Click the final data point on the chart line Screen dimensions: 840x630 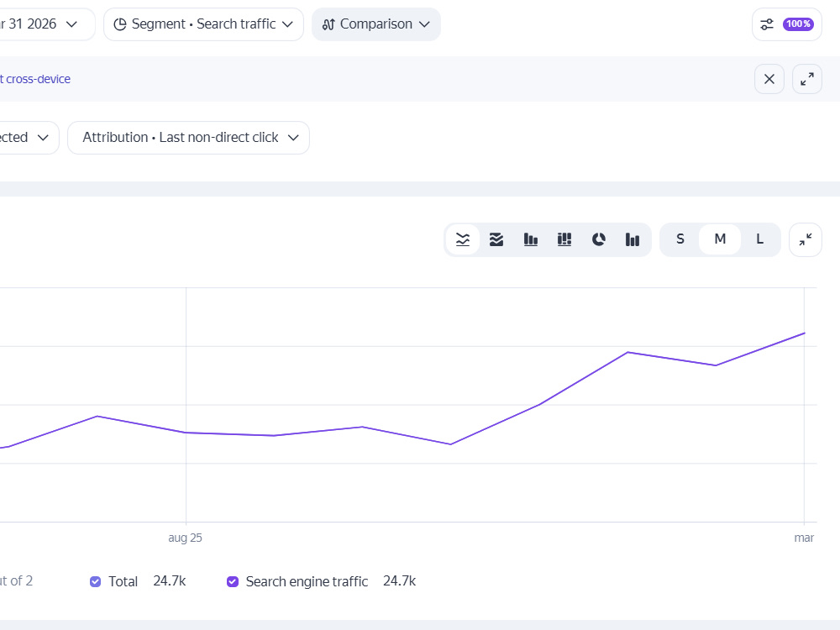coord(804,333)
